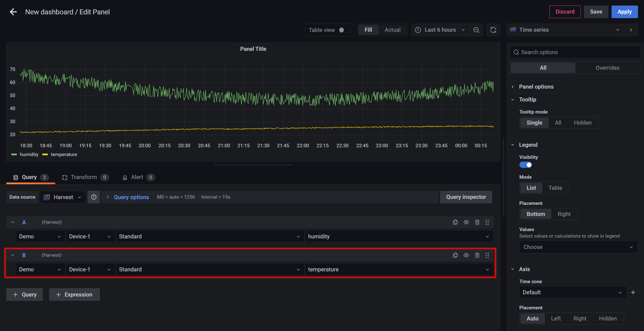Click the delete icon for query A
Viewport: 644px width, 331px height.
pos(477,222)
